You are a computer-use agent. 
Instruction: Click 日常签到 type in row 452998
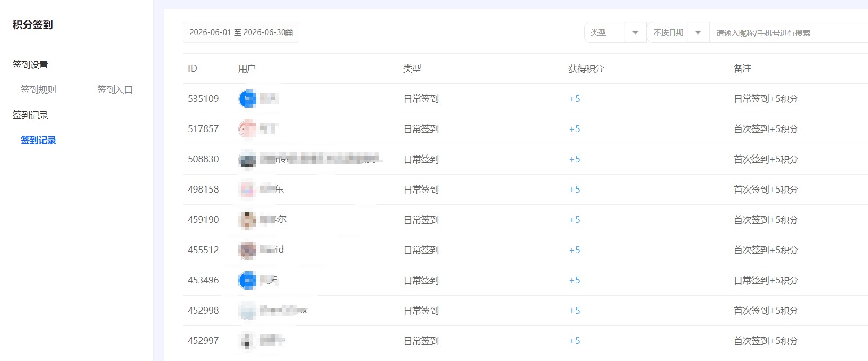point(421,311)
